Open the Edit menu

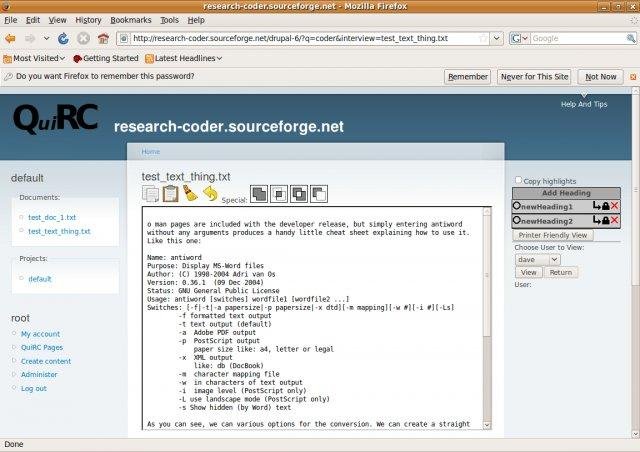(x=33, y=20)
